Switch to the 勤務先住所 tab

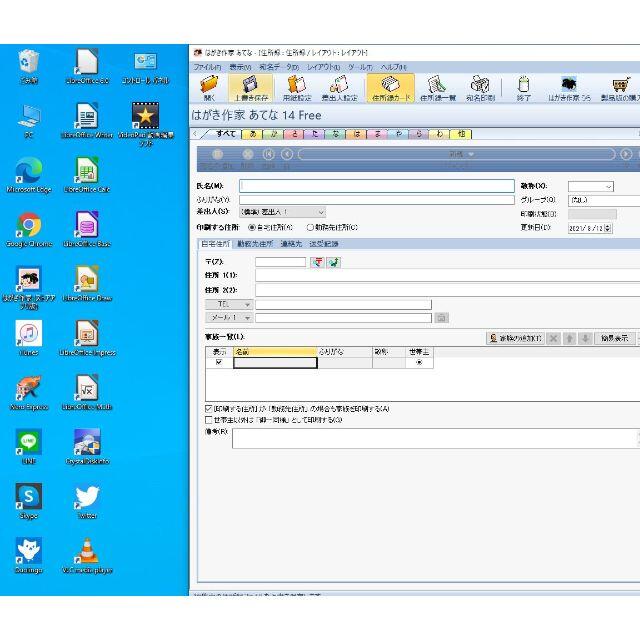[255, 244]
